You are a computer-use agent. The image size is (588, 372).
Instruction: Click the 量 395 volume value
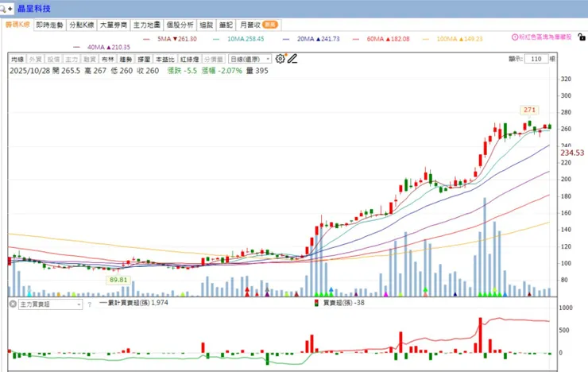coord(257,71)
